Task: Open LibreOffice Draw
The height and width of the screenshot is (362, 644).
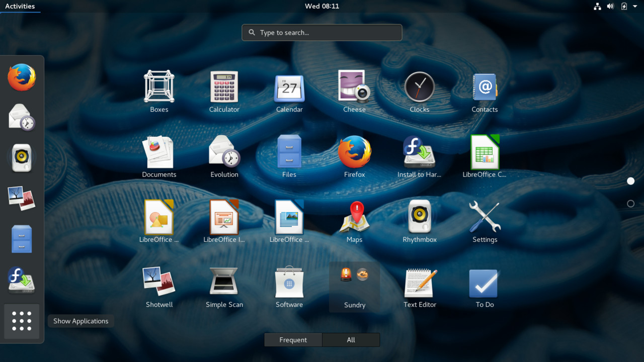Action: (159, 222)
